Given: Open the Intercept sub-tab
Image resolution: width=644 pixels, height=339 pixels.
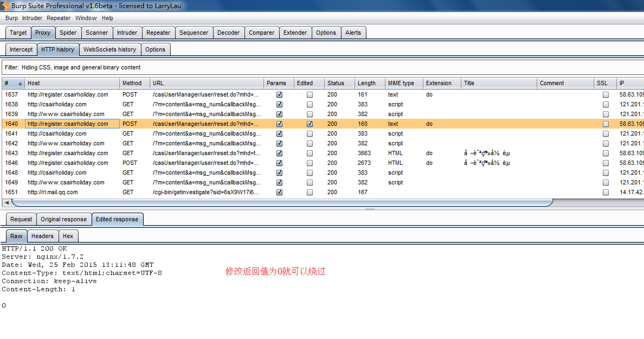Looking at the screenshot, I should tap(21, 50).
